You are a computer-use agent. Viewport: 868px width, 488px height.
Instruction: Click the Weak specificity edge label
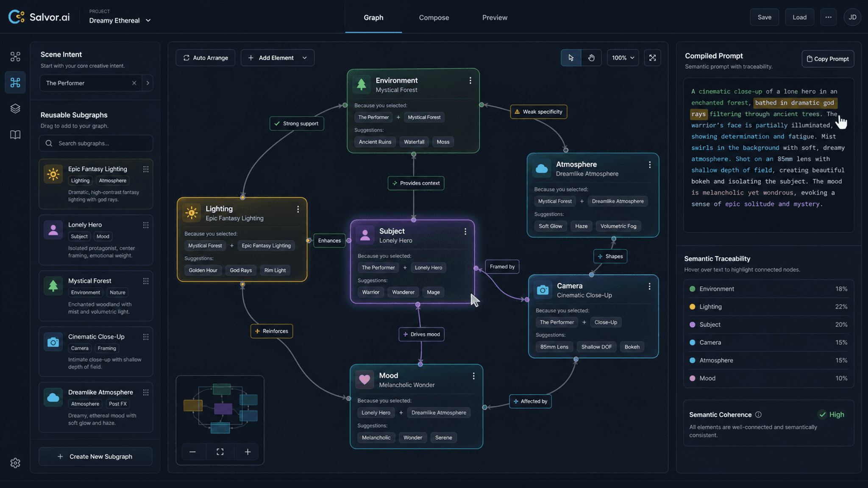click(539, 112)
